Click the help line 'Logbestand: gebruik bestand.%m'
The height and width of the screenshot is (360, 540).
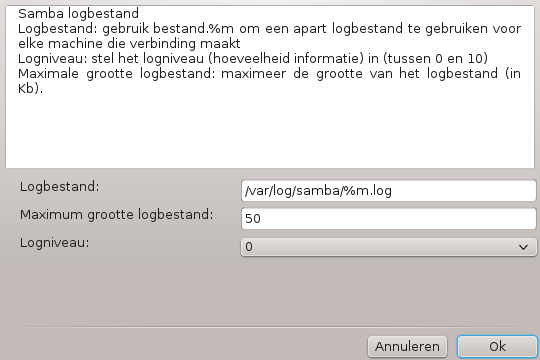coord(269,28)
